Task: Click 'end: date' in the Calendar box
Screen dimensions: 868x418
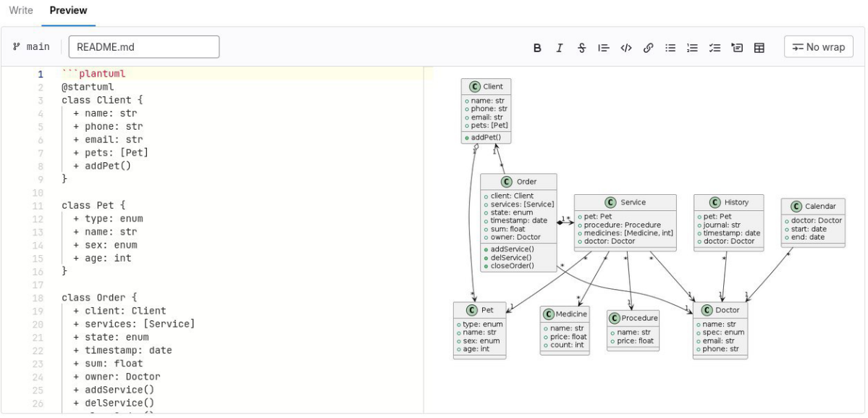Action: (808, 237)
